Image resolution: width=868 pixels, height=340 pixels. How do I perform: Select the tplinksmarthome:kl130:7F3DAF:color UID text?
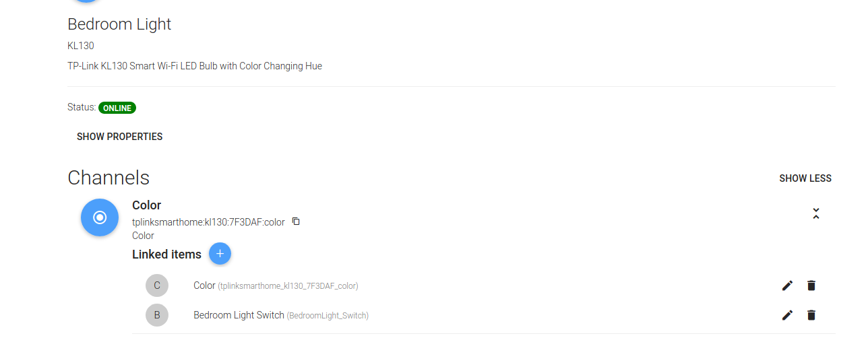pyautogui.click(x=208, y=222)
